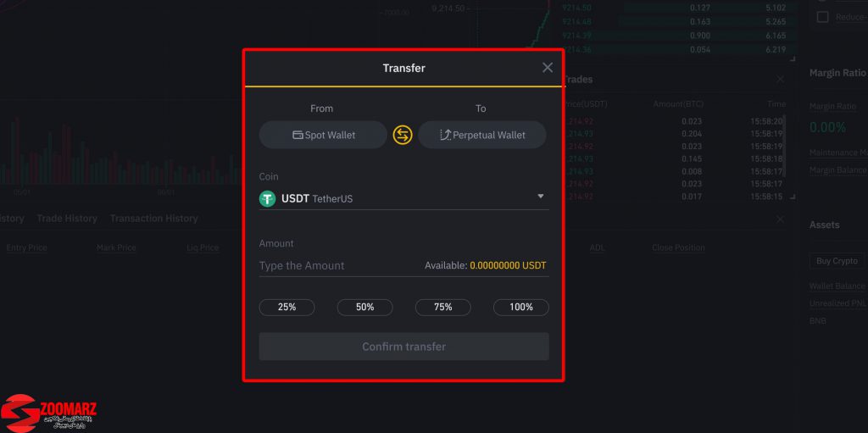868x433 pixels.
Task: Open the USDT TetherUS coin selector
Action: pyautogui.click(x=404, y=199)
